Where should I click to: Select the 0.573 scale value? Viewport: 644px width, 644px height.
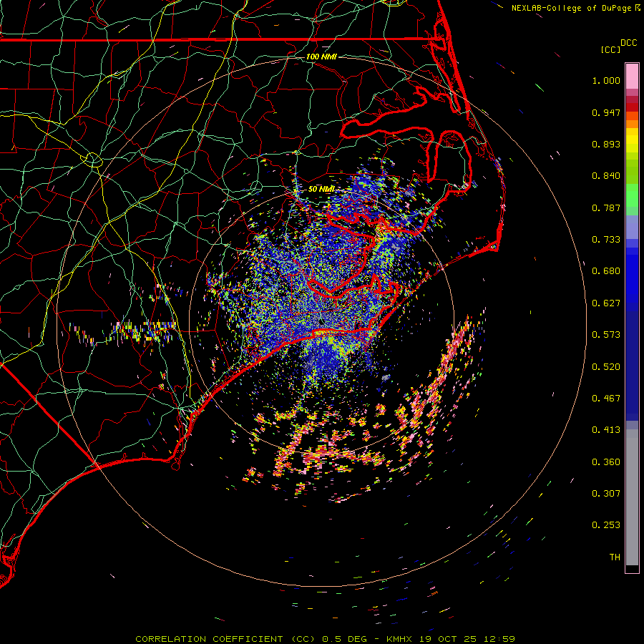click(606, 335)
